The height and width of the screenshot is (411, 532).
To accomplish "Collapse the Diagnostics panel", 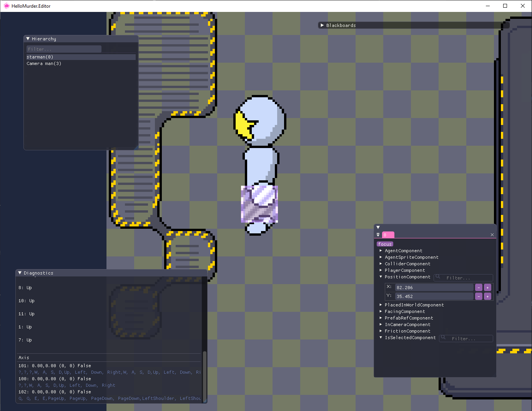I will (20, 273).
